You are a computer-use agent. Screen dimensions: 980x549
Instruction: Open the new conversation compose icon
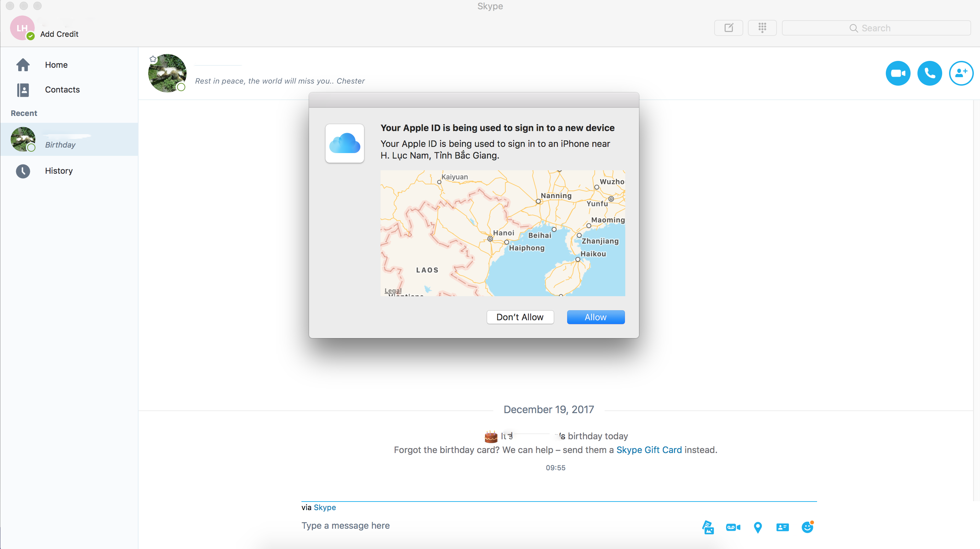pyautogui.click(x=728, y=28)
